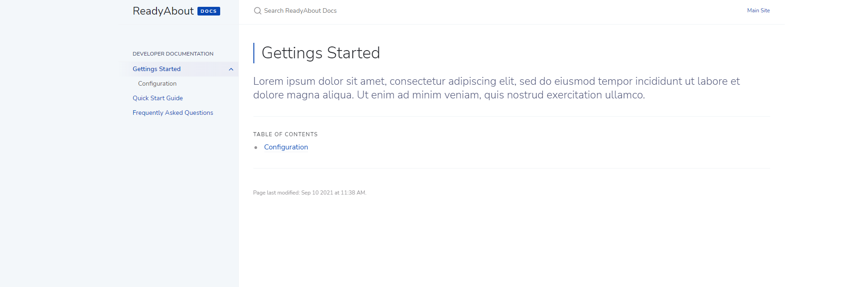Screen dimensions: 868x287
Task: Click the Lorem ipsum intro paragraph
Action: 496,88
